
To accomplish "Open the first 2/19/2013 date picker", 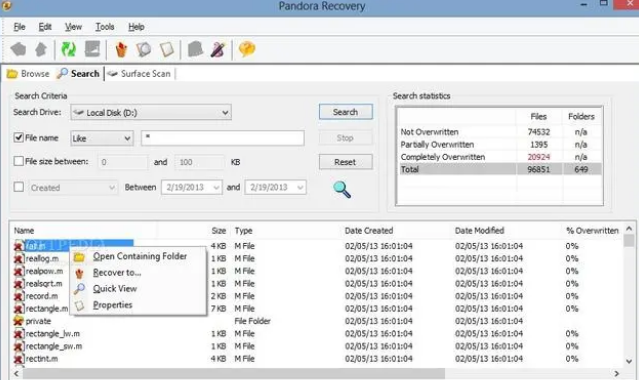I will pyautogui.click(x=192, y=187).
